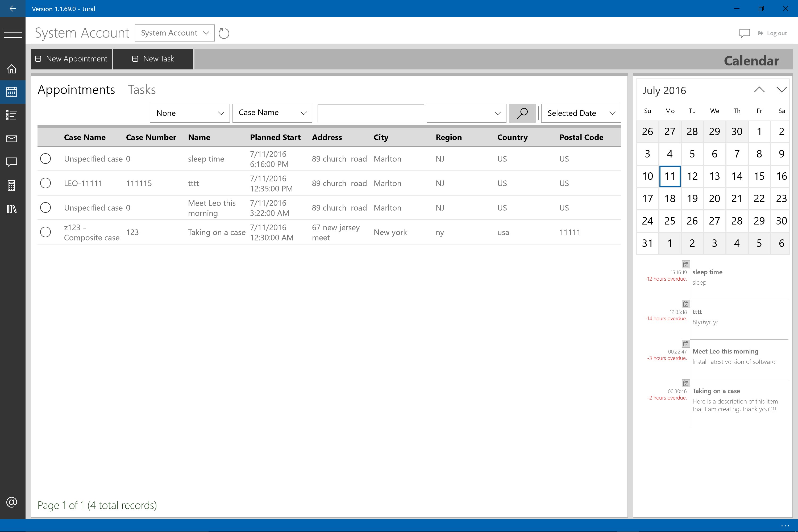798x532 pixels.
Task: Open the library books icon in sidebar
Action: tap(12, 209)
